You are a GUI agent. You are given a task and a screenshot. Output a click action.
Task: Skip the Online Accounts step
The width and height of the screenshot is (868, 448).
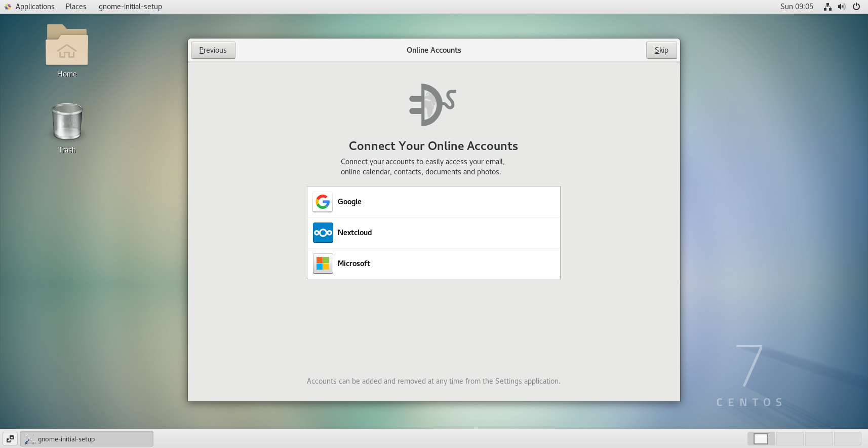[x=661, y=50]
